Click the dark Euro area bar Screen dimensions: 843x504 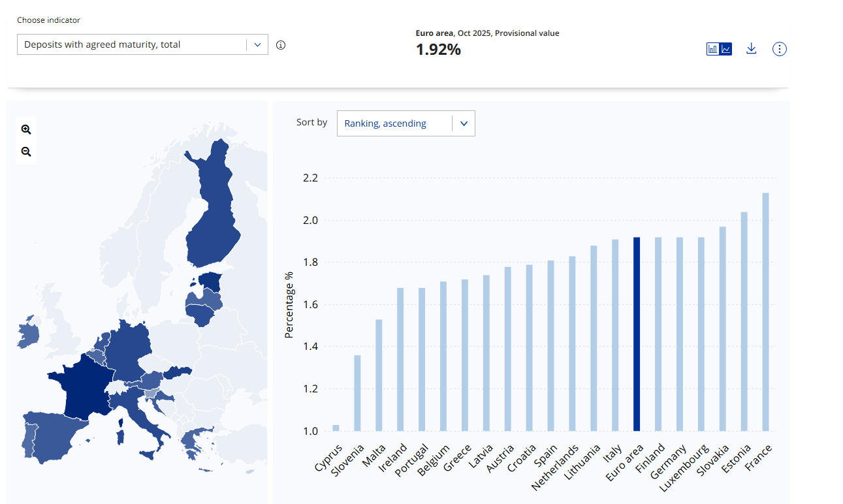(x=637, y=334)
